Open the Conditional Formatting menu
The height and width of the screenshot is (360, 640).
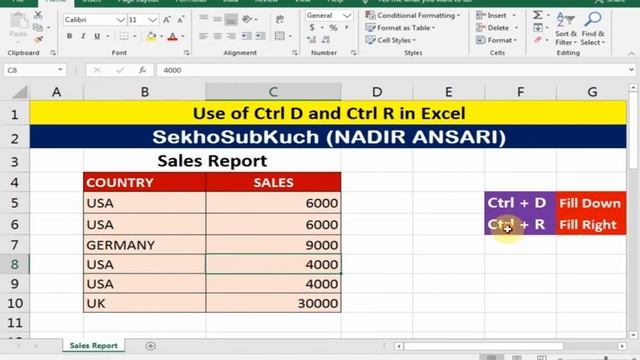pos(413,16)
